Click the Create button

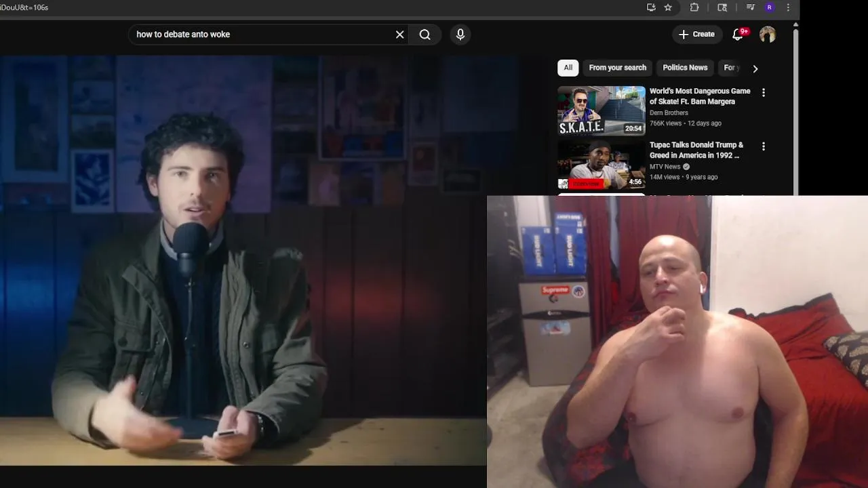point(696,35)
